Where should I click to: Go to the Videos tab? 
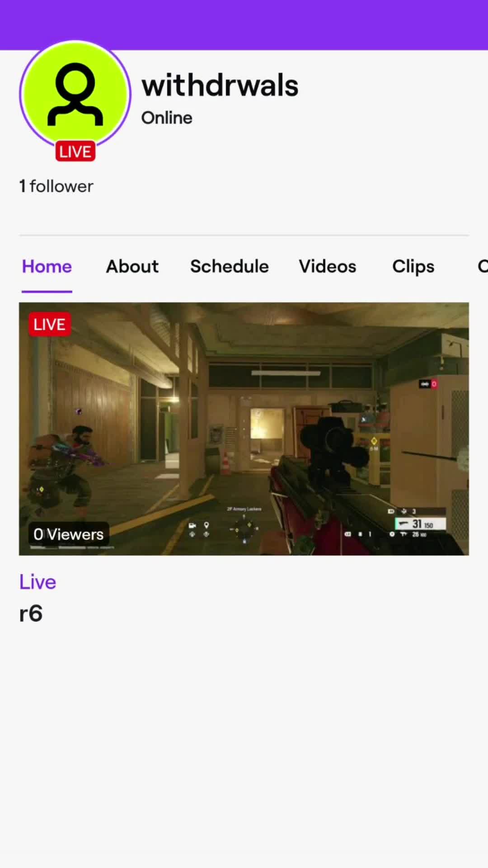point(328,266)
